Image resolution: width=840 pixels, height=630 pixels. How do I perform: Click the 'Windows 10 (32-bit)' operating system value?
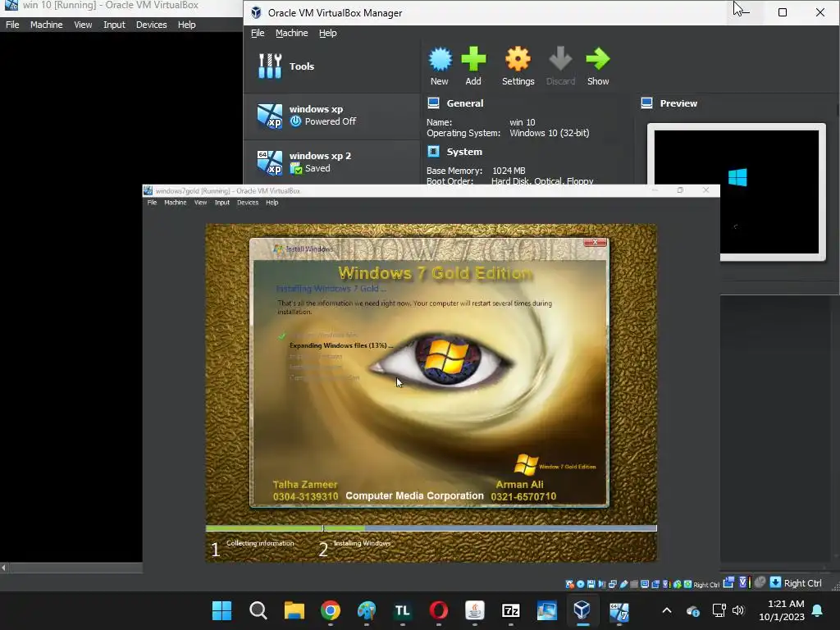[549, 133]
